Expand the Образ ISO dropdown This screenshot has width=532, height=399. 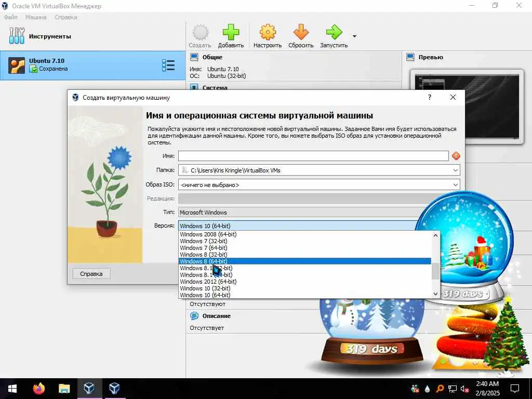(x=456, y=185)
